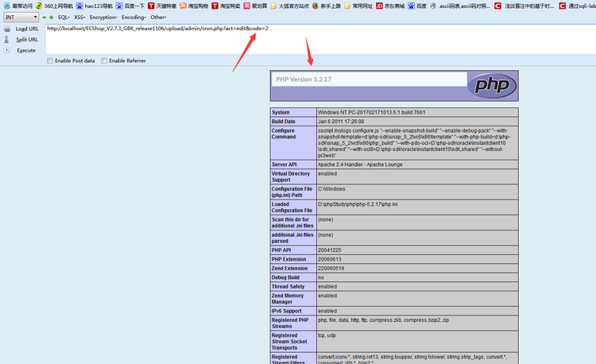This screenshot has height=364, width=596.
Task: Open the 最常访问 bookmarks folder
Action: coord(17,6)
